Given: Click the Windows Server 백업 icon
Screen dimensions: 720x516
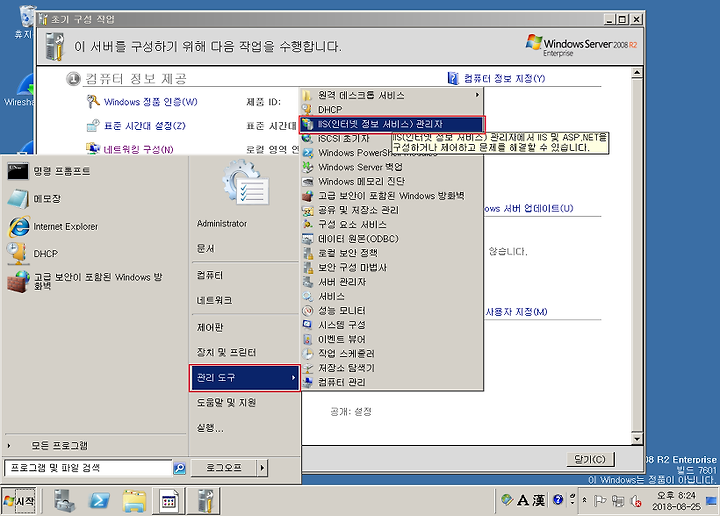Looking at the screenshot, I should (x=307, y=167).
